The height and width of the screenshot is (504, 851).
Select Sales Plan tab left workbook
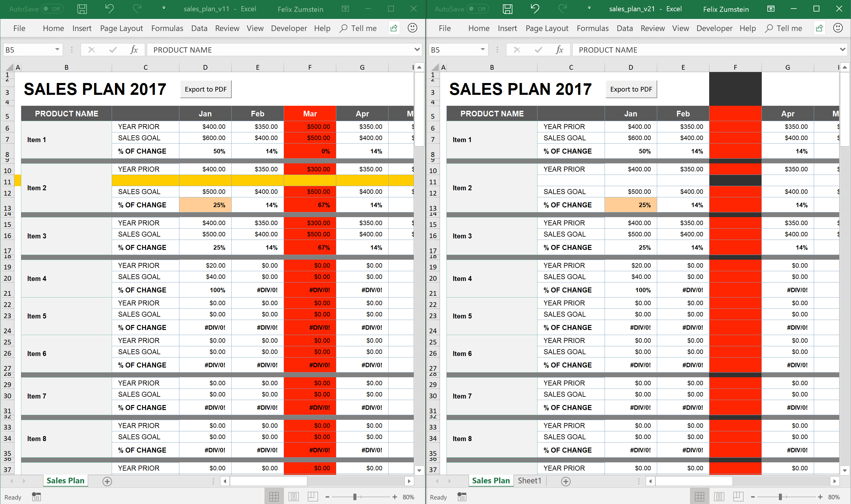[x=65, y=481]
